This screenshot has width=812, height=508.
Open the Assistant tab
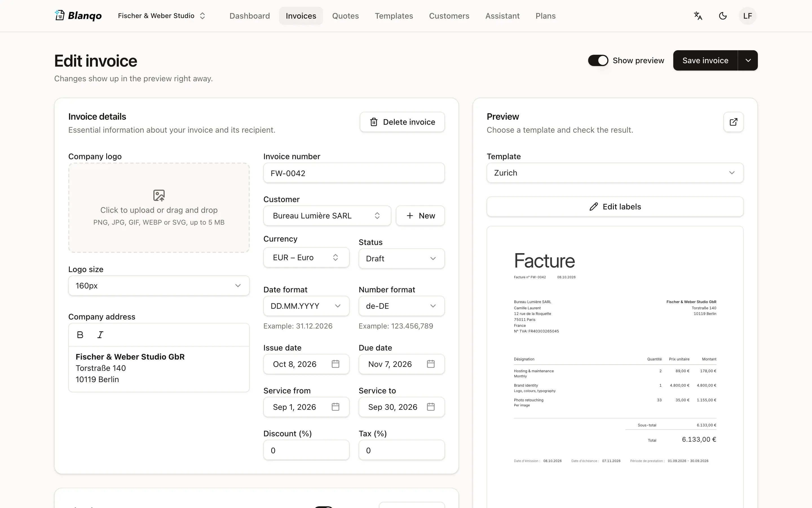click(x=502, y=16)
